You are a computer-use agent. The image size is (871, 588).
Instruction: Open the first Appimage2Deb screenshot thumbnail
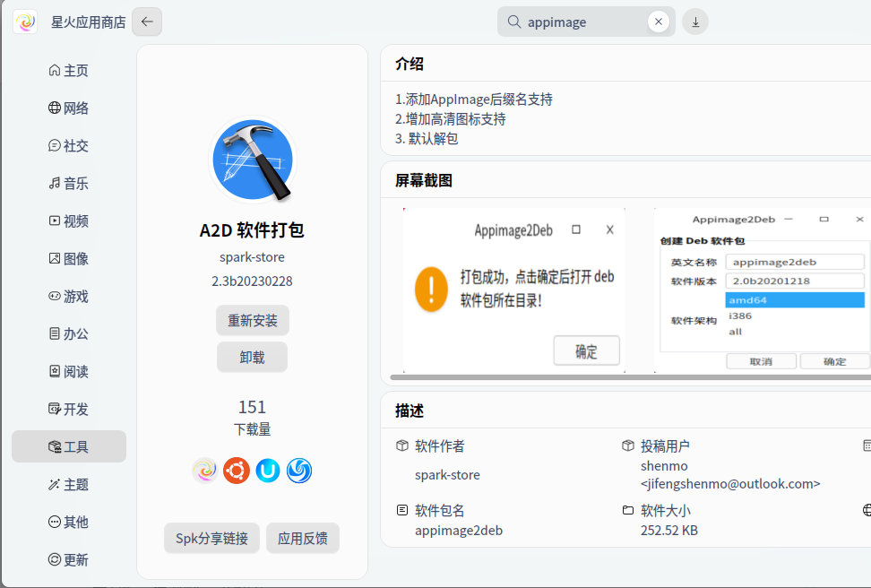(x=514, y=290)
